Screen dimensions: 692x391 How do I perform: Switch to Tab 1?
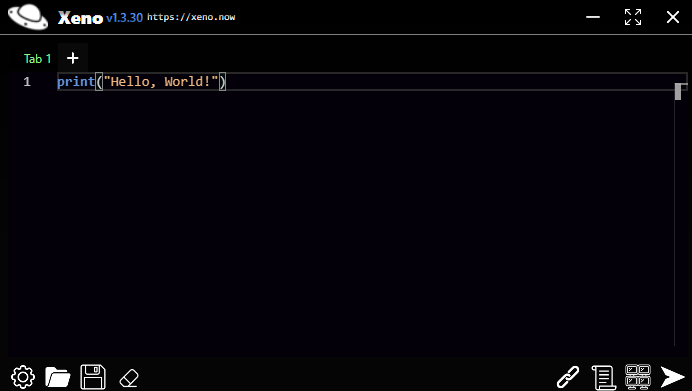point(38,58)
